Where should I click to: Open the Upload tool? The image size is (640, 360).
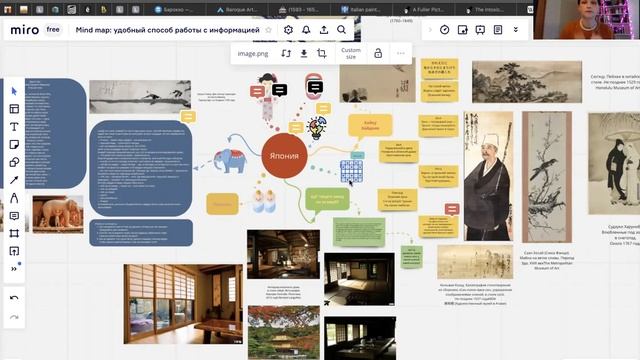tap(14, 251)
